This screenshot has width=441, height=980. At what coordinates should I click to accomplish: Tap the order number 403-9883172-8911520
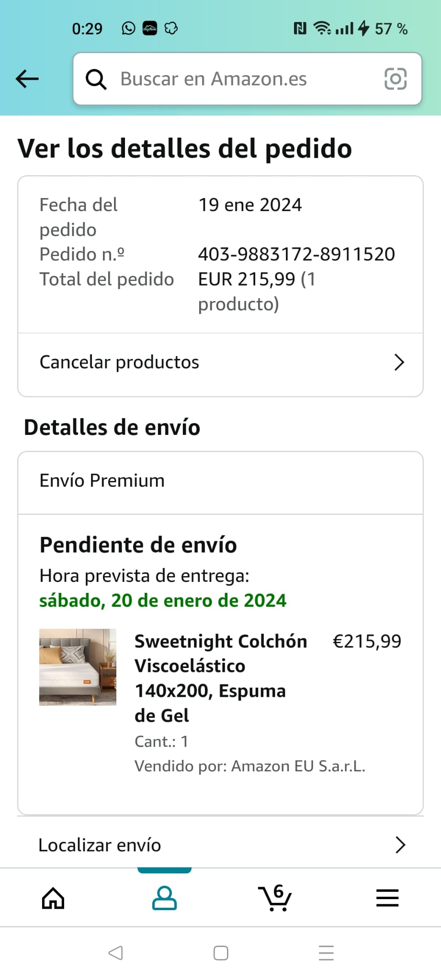tap(296, 254)
